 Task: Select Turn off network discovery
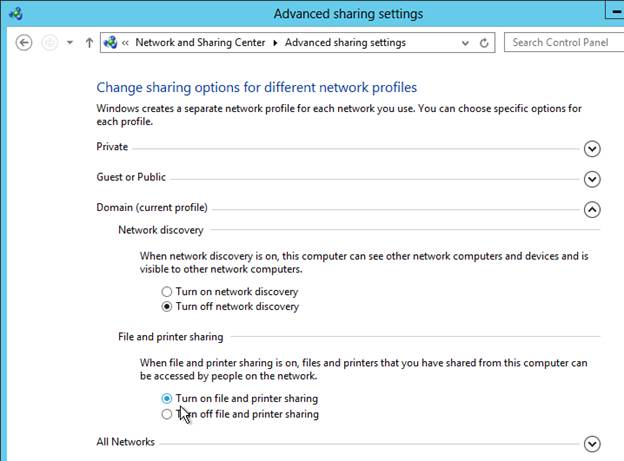click(x=167, y=307)
